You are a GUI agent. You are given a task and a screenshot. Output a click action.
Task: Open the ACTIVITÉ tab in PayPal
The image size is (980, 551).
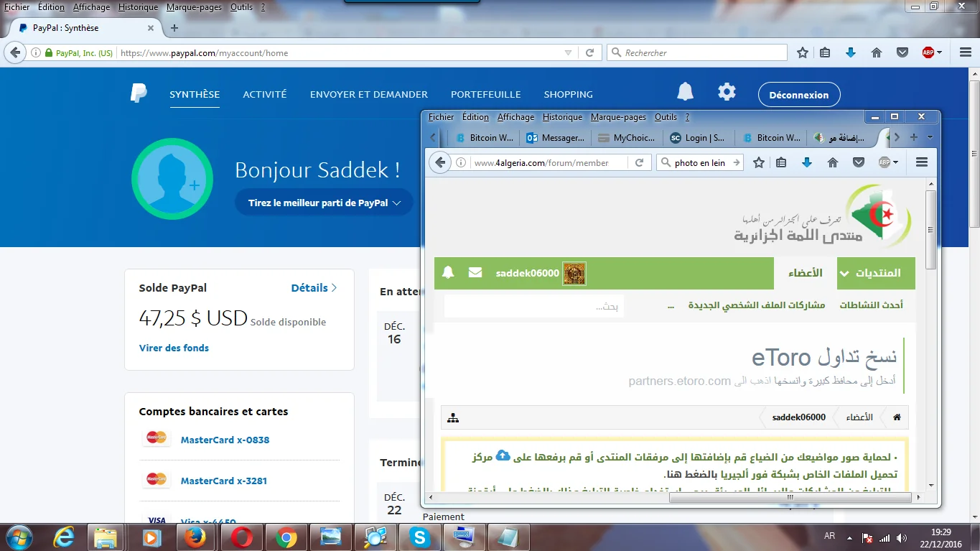264,94
